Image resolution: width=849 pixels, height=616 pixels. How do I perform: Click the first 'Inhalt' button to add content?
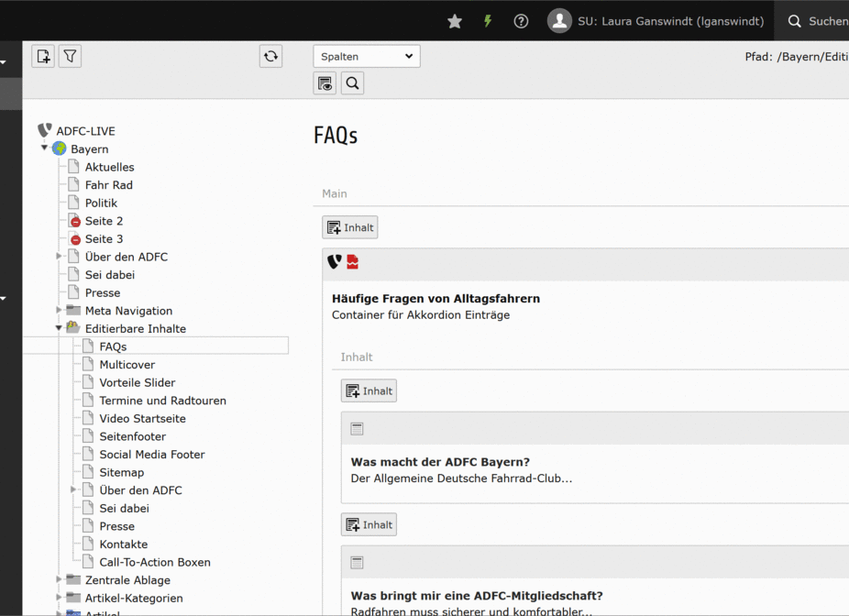click(x=349, y=226)
